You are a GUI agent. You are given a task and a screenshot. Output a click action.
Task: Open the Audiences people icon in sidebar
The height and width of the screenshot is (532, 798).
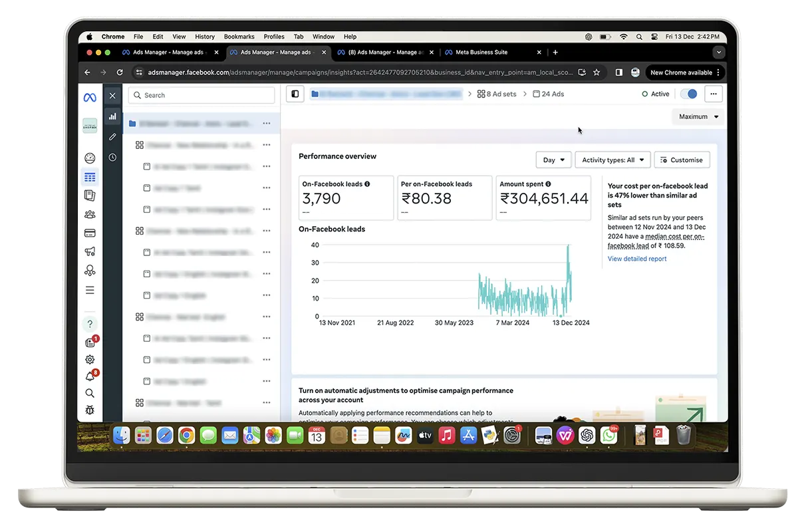(x=90, y=214)
